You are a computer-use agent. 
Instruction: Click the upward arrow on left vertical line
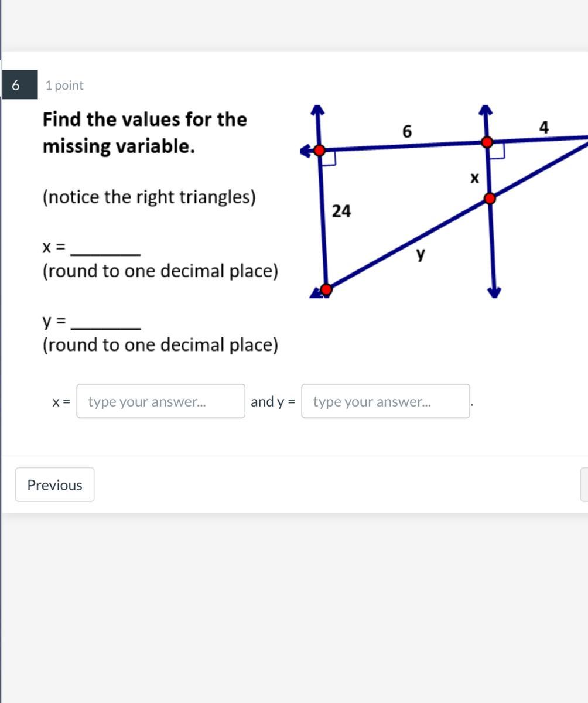coord(317,111)
